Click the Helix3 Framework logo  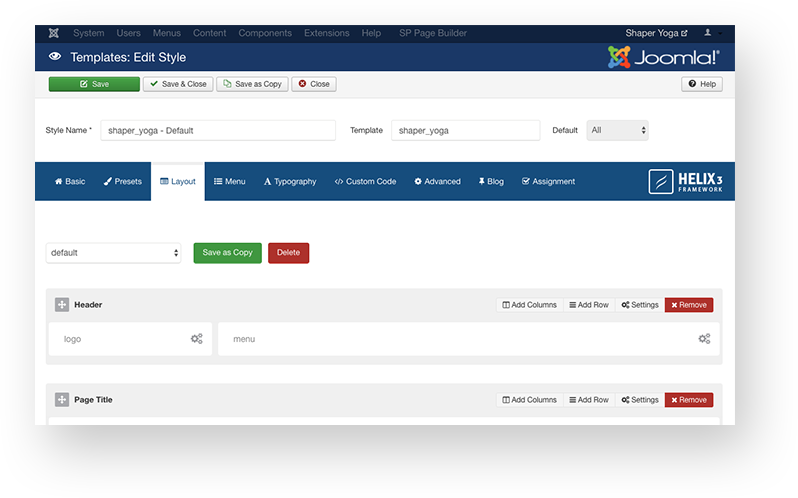click(686, 181)
